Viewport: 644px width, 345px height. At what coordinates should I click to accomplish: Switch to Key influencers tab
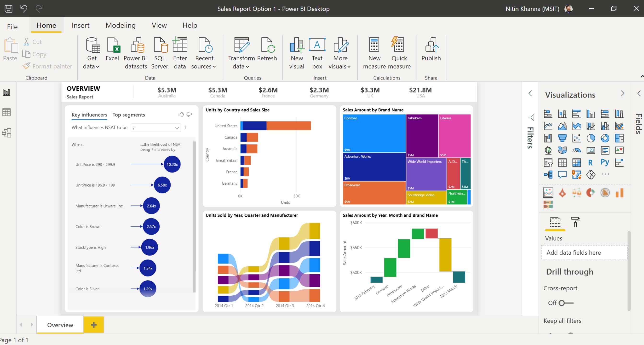point(89,115)
